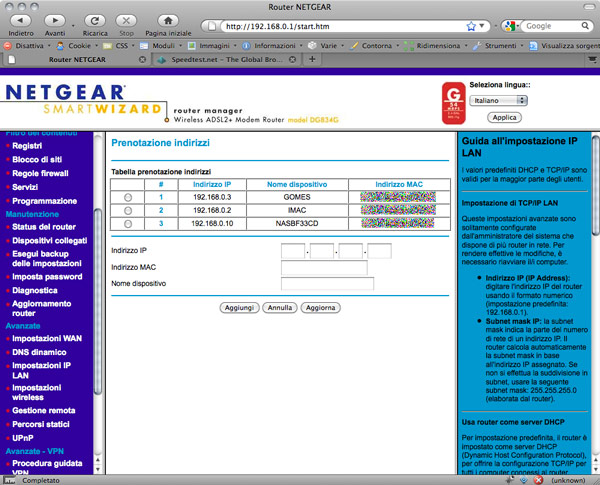
Task: Click the Immagini toolbar icon
Action: (192, 46)
